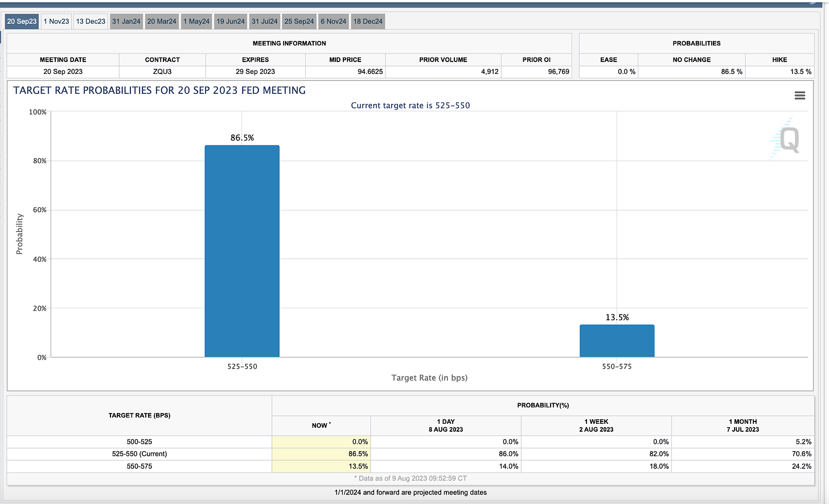
Task: Open the chart context menu via hamburger icon
Action: 799,95
